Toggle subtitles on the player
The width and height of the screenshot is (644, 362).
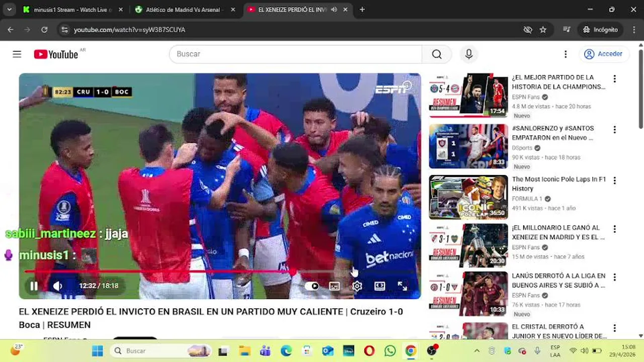pos(335,286)
